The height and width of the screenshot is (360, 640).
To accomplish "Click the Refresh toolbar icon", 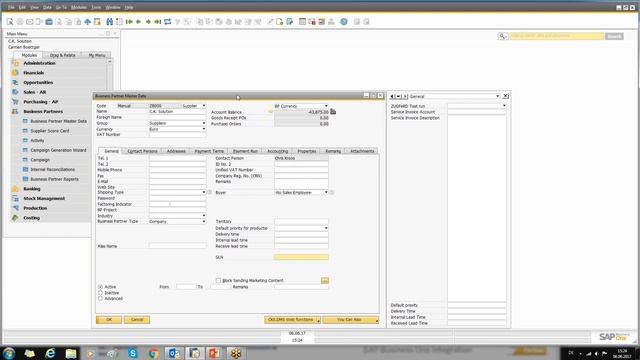I will click(x=168, y=22).
